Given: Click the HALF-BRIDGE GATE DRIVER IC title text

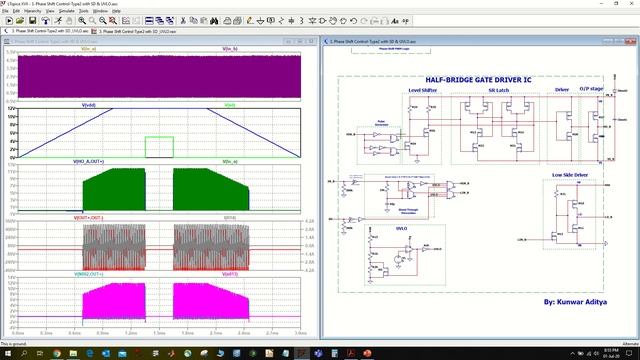Looking at the screenshot, I should click(x=478, y=80).
